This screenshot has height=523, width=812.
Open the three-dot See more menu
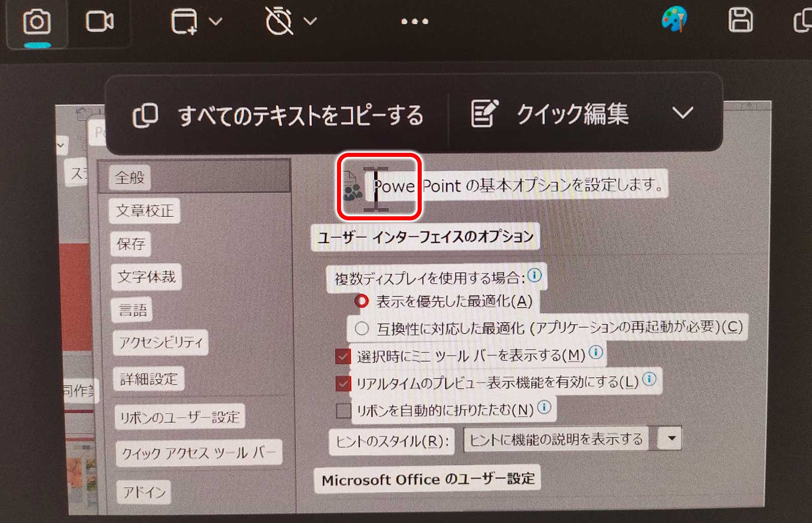click(415, 21)
